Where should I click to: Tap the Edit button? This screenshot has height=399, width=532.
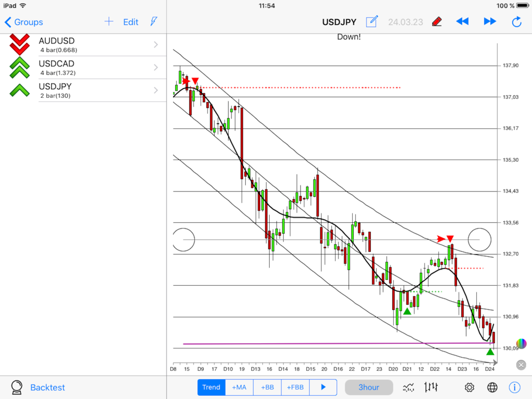131,22
